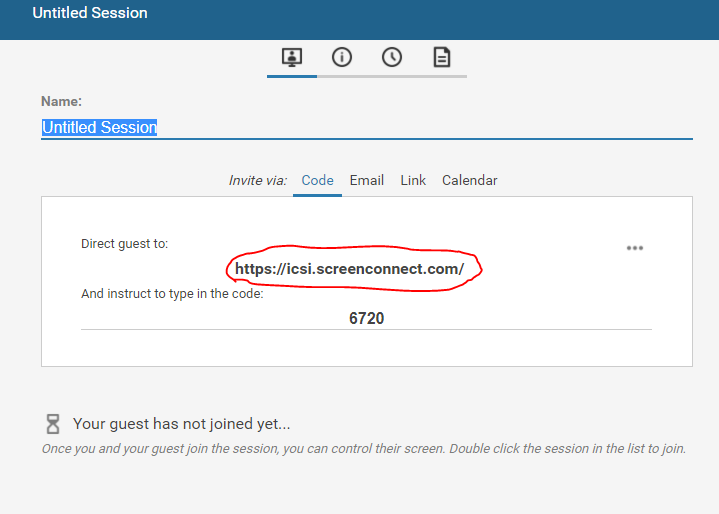
Task: Click the 'And instruct to type in the code' label
Action: pos(172,293)
